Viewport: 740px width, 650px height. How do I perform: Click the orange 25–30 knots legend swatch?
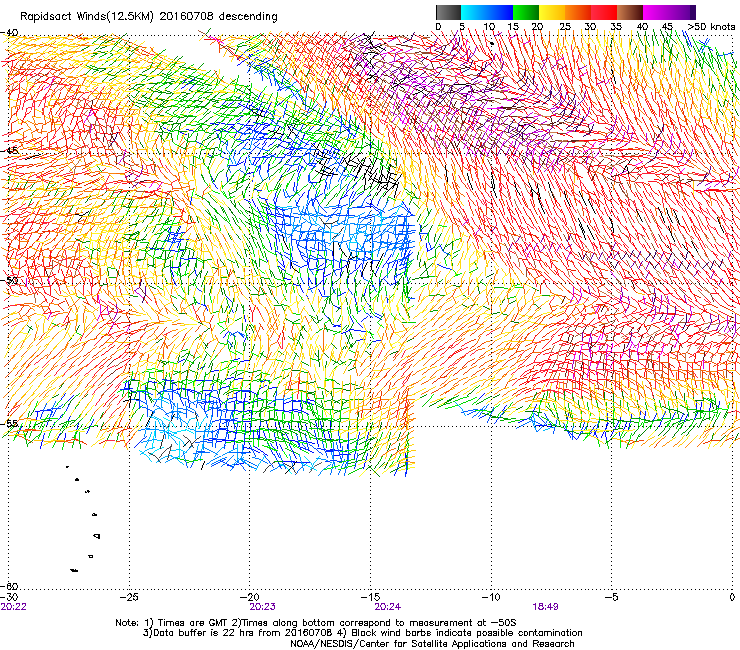point(578,12)
